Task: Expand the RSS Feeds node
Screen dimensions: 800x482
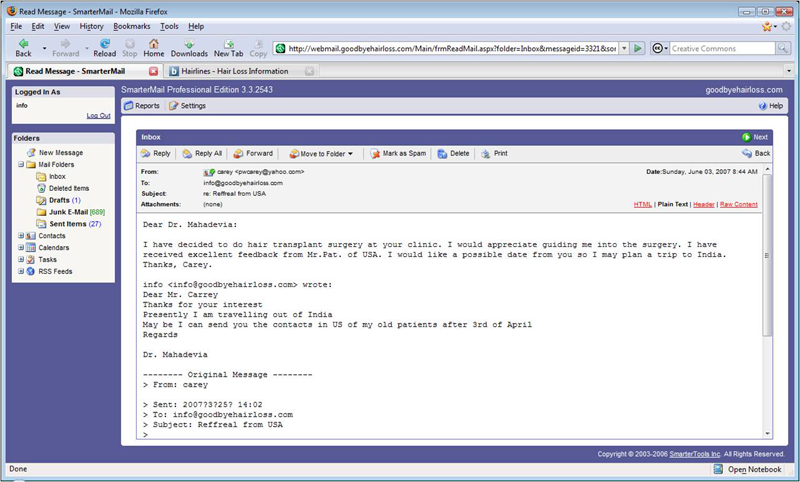Action: point(21,271)
